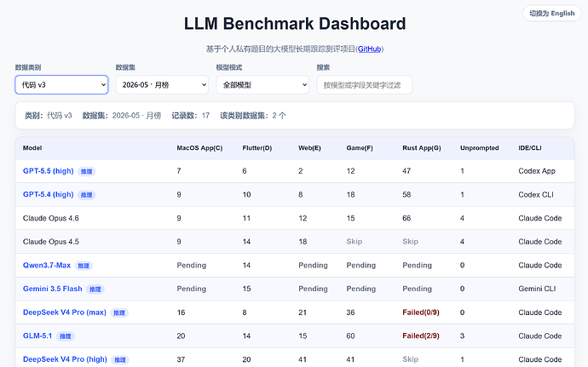The image size is (588, 367).
Task: Click Failed(0/9) in DeepSeek V4 Pro (max) row
Action: pyautogui.click(x=421, y=313)
